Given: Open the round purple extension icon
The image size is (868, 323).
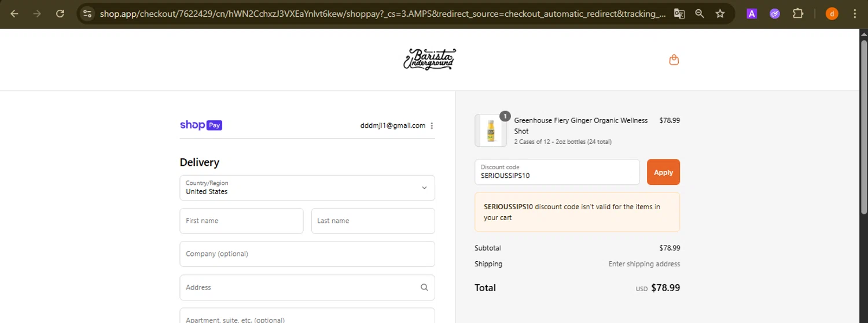Looking at the screenshot, I should click(x=775, y=13).
